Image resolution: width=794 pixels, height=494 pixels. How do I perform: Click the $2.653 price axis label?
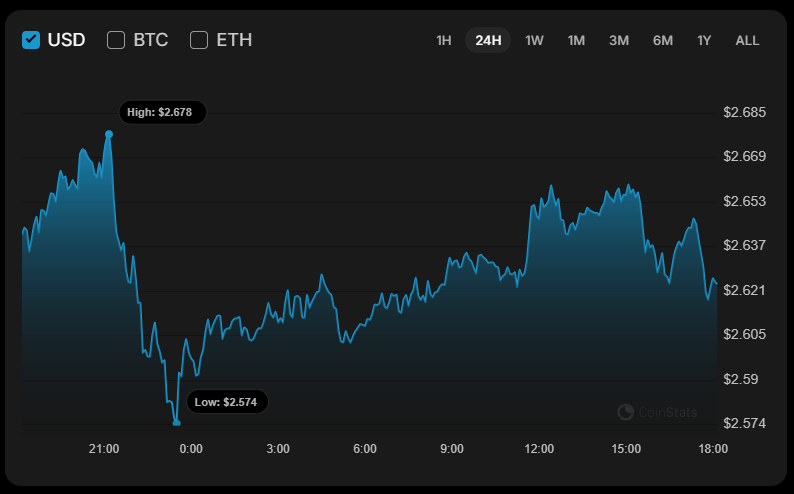[x=744, y=201]
